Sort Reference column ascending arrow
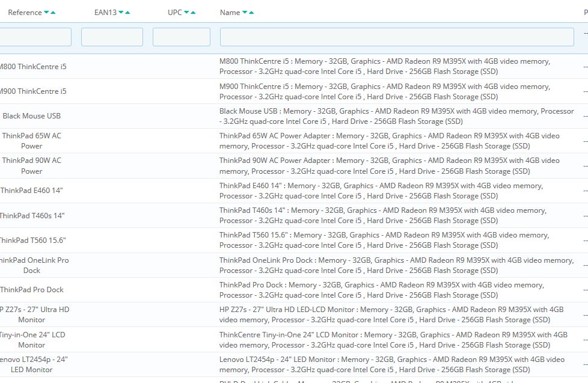588x383 pixels. 53,13
